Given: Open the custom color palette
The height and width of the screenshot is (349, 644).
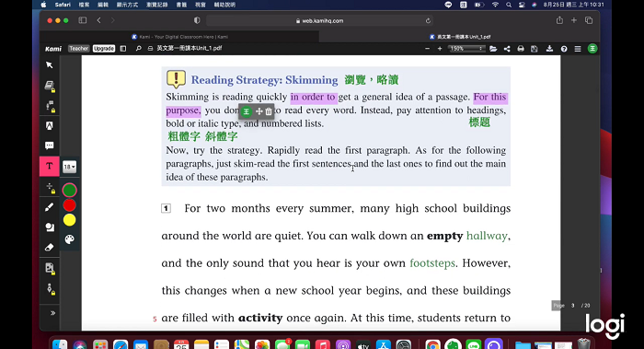Looking at the screenshot, I should click(69, 239).
